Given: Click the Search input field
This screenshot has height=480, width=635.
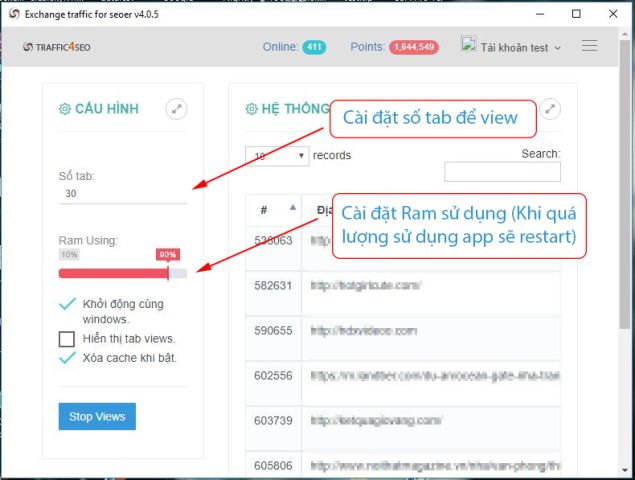Looking at the screenshot, I should coord(502,172).
